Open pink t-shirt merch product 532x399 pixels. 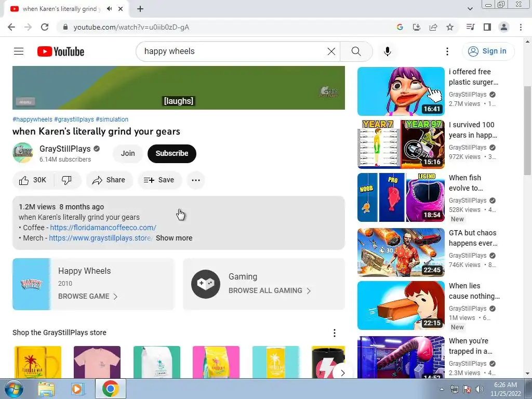pyautogui.click(x=97, y=362)
